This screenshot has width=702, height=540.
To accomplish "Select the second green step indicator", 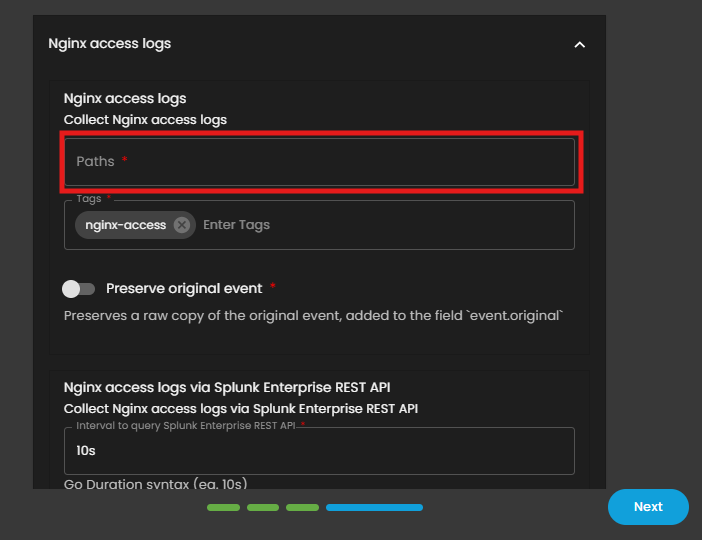I will [262, 508].
